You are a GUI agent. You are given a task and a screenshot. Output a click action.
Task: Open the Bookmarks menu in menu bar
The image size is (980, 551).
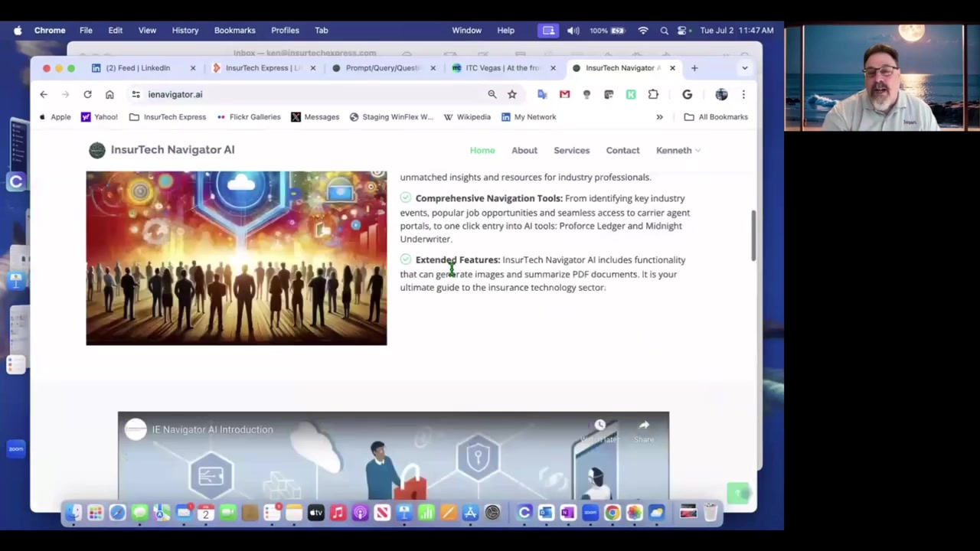point(234,31)
